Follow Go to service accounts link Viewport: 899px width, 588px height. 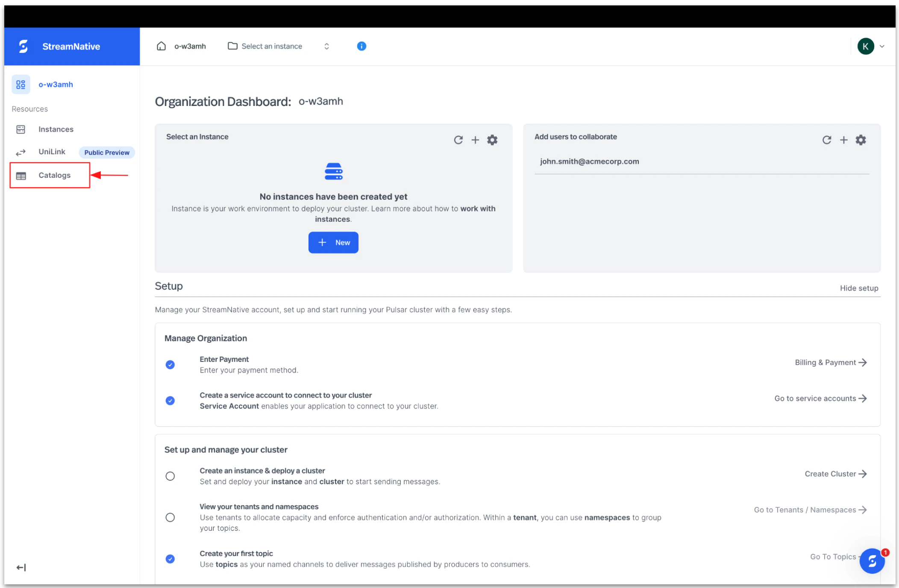pos(820,398)
